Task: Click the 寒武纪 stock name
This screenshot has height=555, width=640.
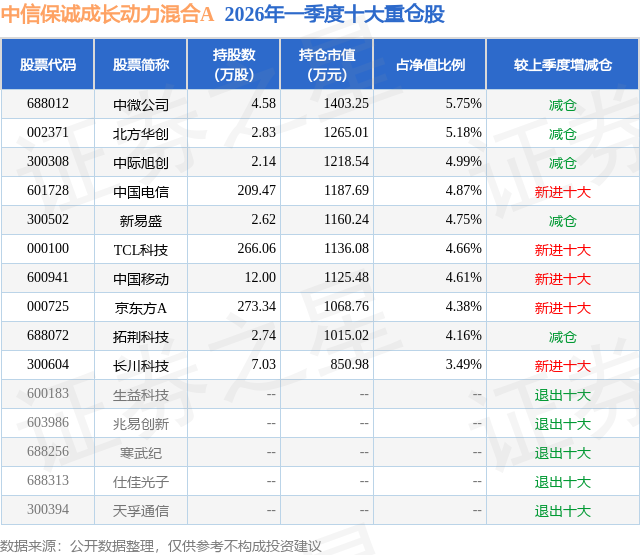Action: [141, 452]
